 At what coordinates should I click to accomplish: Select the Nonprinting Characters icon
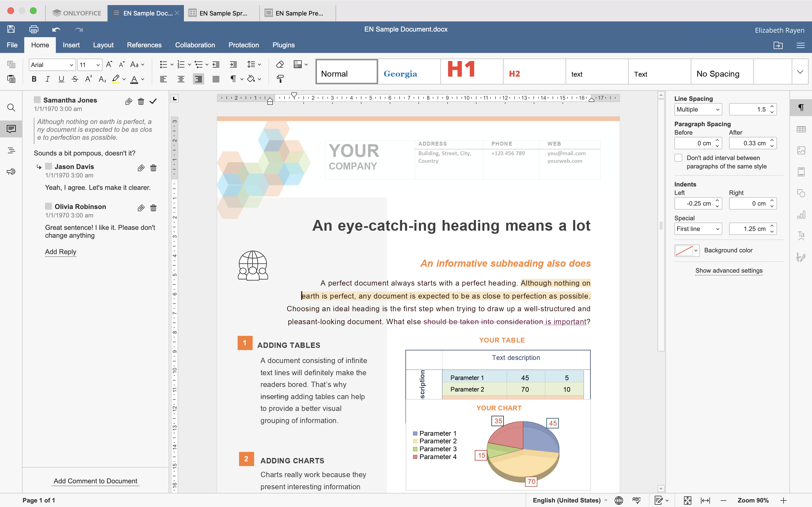click(233, 79)
